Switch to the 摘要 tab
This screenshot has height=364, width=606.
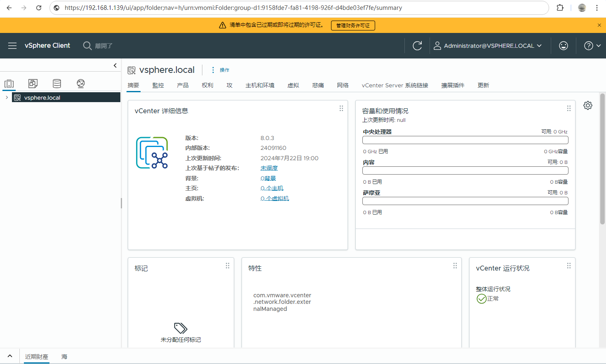(134, 85)
